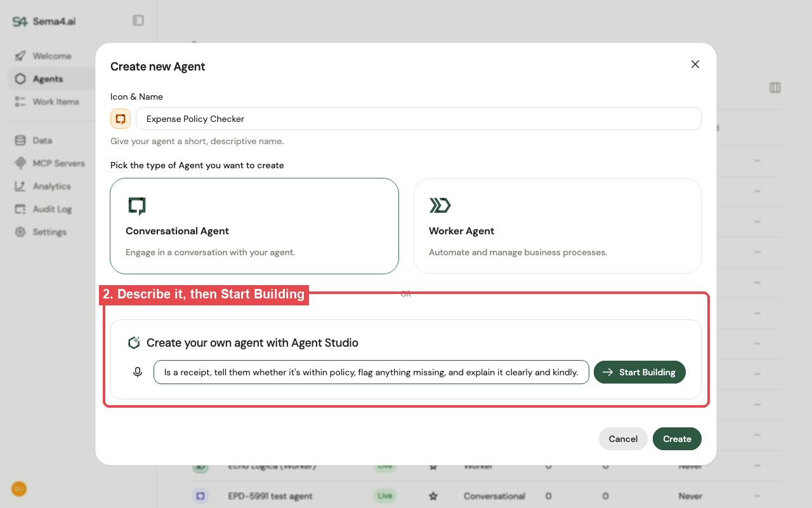Image resolution: width=812 pixels, height=508 pixels.
Task: Open Agents in the sidebar
Action: tap(51, 79)
